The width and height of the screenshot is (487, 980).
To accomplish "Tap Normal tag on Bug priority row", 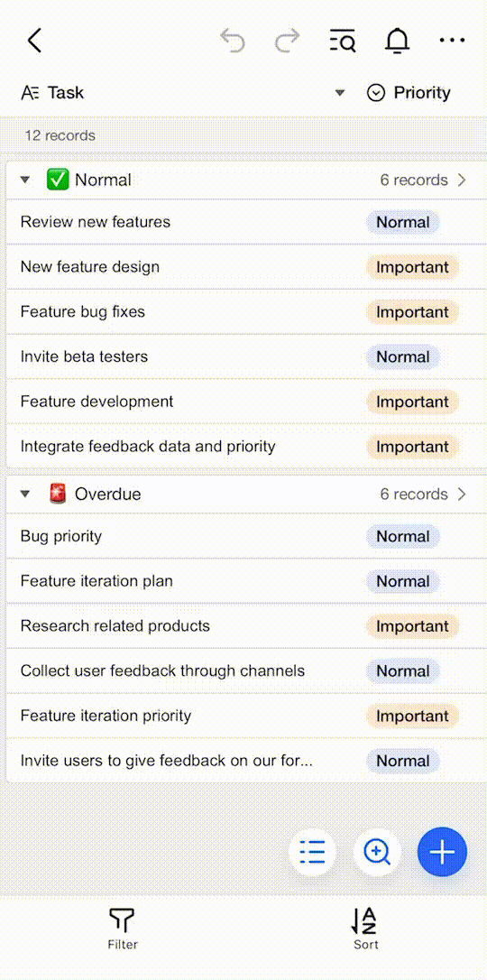I will tap(403, 536).
